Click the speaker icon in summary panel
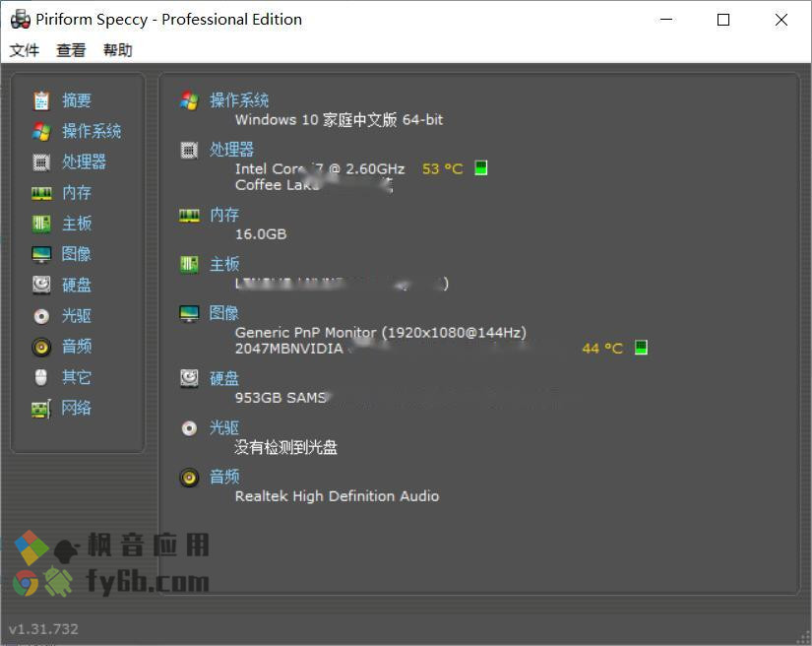 189,478
